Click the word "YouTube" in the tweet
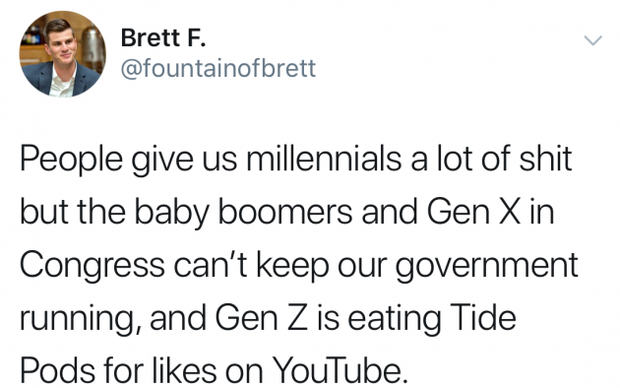Image resolution: width=620 pixels, height=388 pixels. tap(340, 371)
